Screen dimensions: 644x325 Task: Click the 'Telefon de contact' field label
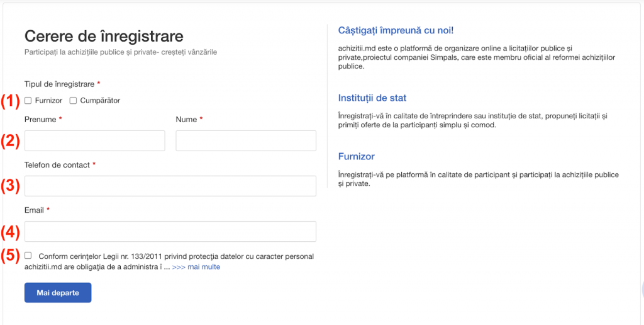click(57, 164)
